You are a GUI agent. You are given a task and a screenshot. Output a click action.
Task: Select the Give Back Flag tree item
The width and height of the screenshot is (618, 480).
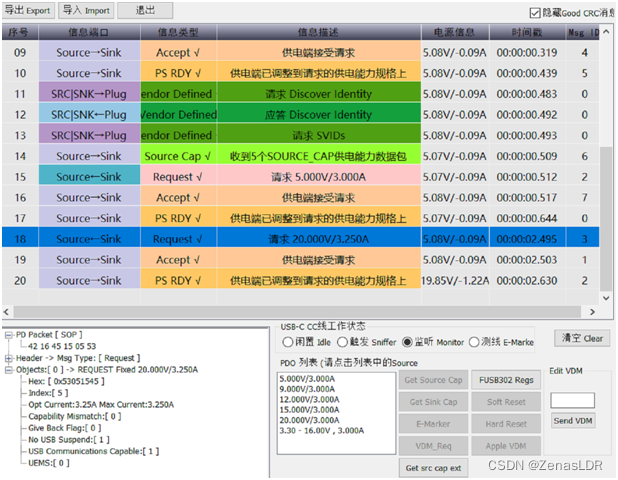[x=65, y=428]
